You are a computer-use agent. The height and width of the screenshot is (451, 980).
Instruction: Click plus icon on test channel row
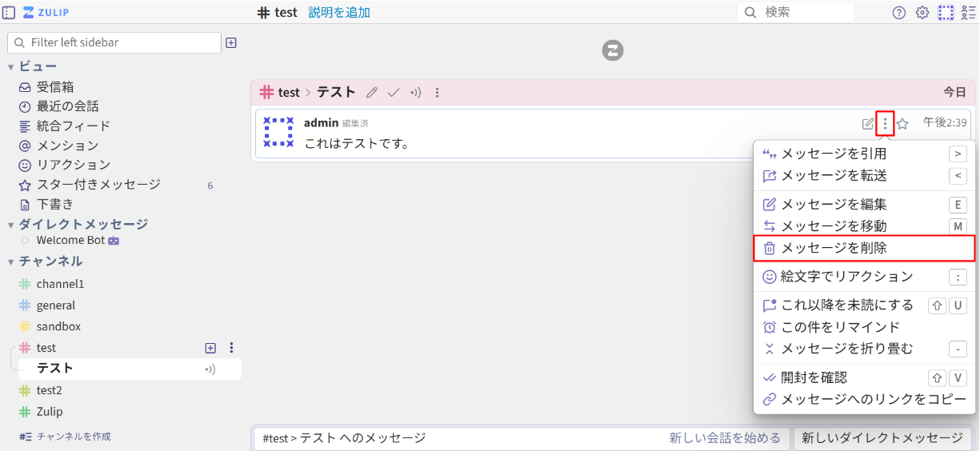click(x=210, y=348)
